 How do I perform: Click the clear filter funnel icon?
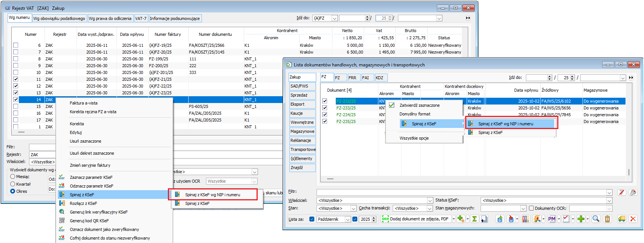[x=621, y=192]
